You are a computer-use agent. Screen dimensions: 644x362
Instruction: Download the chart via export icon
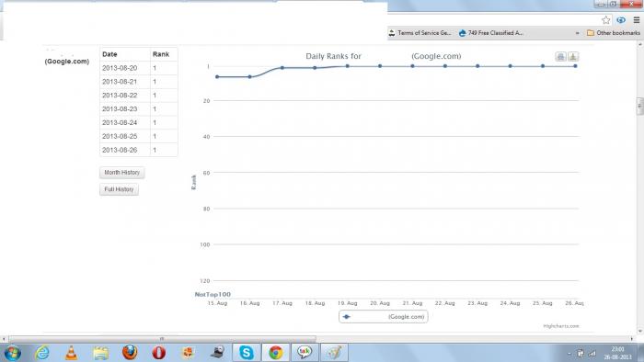[573, 57]
